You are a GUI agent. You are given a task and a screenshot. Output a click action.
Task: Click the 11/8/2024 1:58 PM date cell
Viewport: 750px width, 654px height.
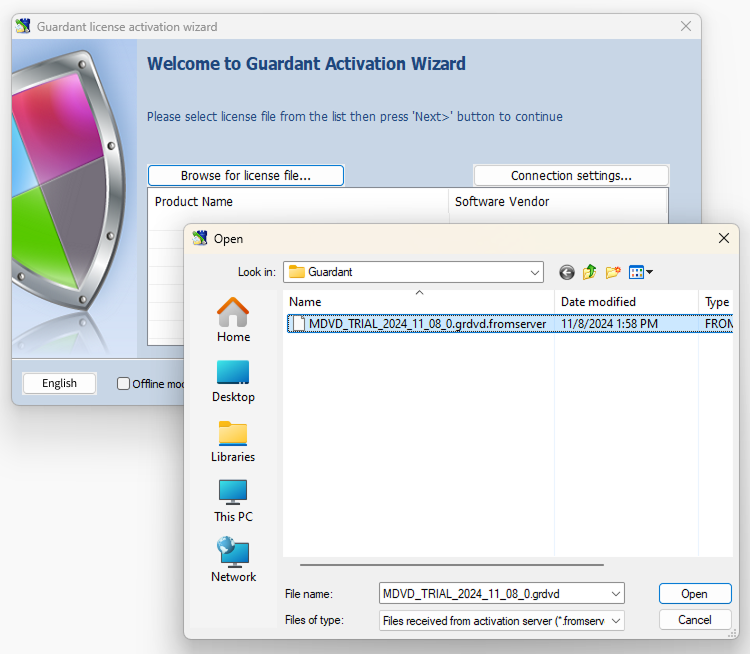[609, 324]
